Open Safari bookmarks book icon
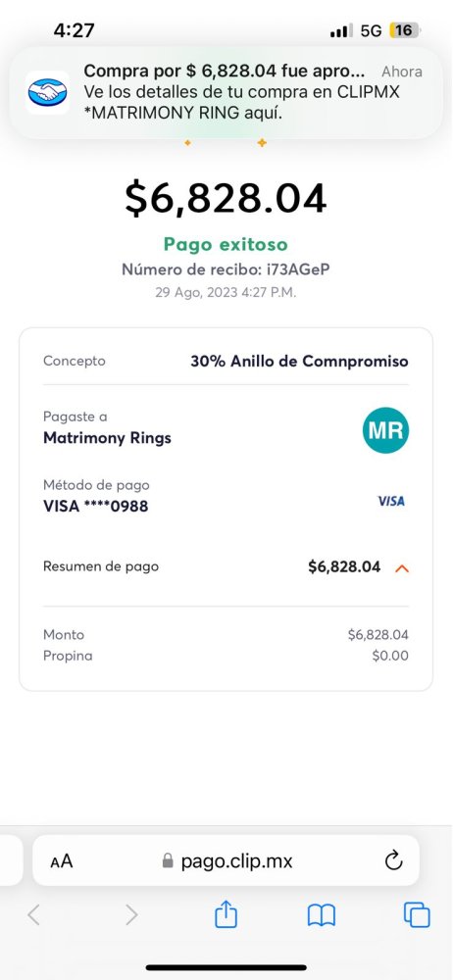The image size is (453, 980). pos(322,915)
